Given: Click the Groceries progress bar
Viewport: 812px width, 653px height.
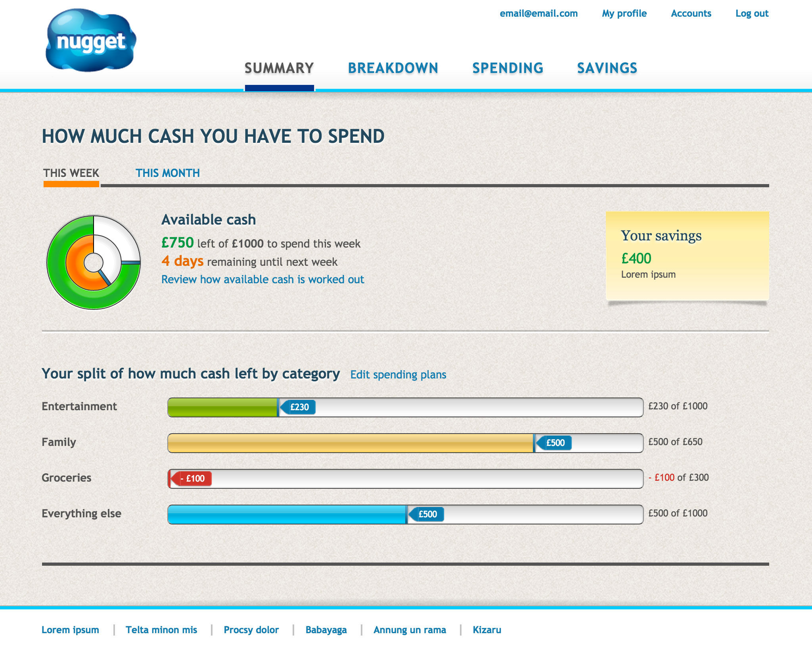Looking at the screenshot, I should 405,479.
